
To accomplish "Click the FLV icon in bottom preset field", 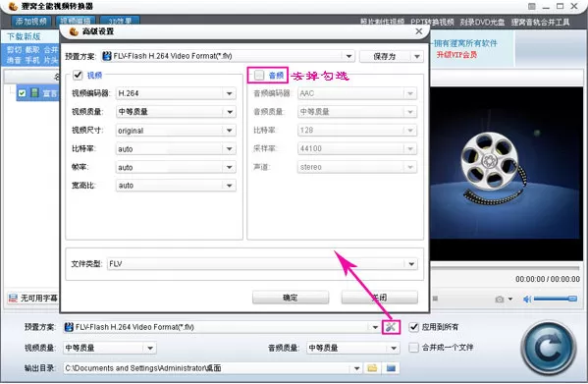I will tap(69, 327).
